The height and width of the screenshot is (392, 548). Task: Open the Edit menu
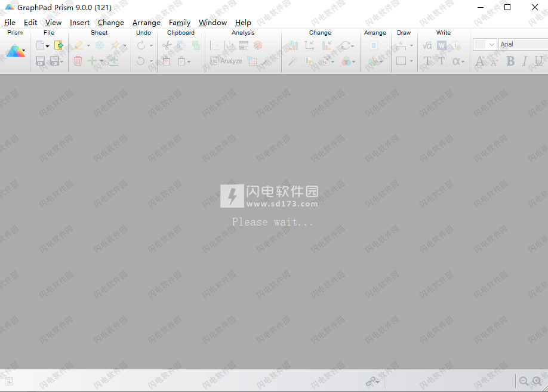point(30,23)
